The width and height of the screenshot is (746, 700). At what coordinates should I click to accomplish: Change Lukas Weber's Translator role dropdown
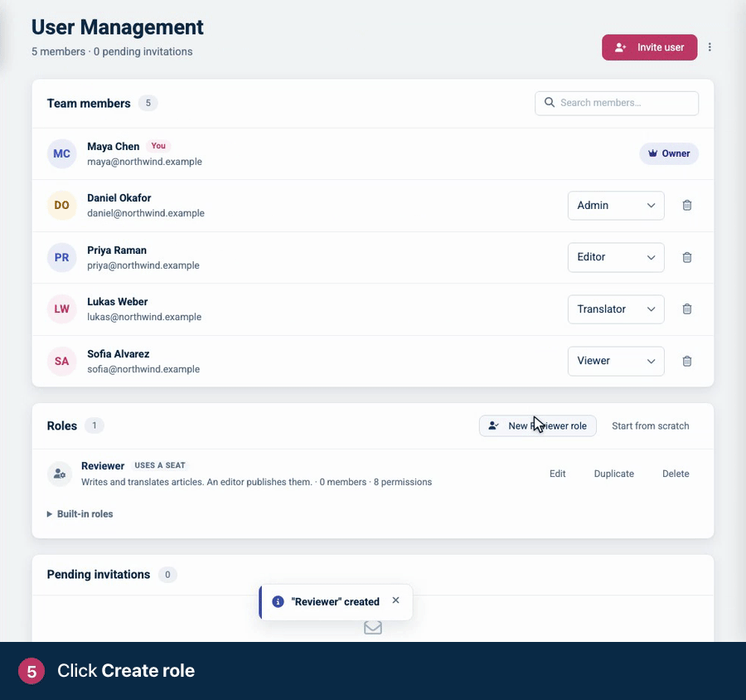tap(616, 309)
